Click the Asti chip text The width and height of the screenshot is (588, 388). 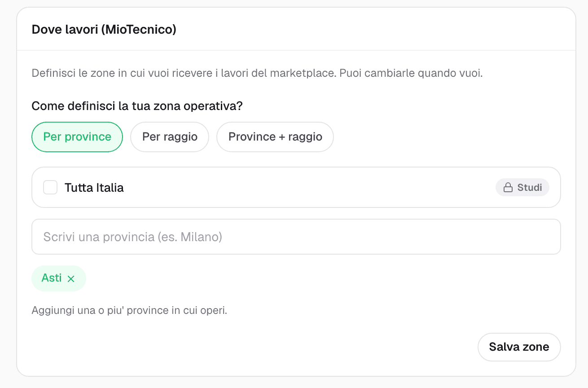(x=52, y=278)
